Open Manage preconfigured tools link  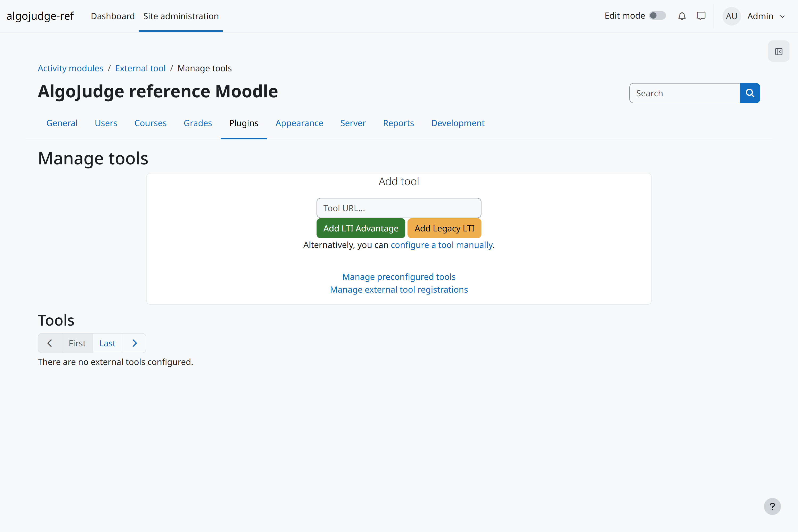pos(399,277)
